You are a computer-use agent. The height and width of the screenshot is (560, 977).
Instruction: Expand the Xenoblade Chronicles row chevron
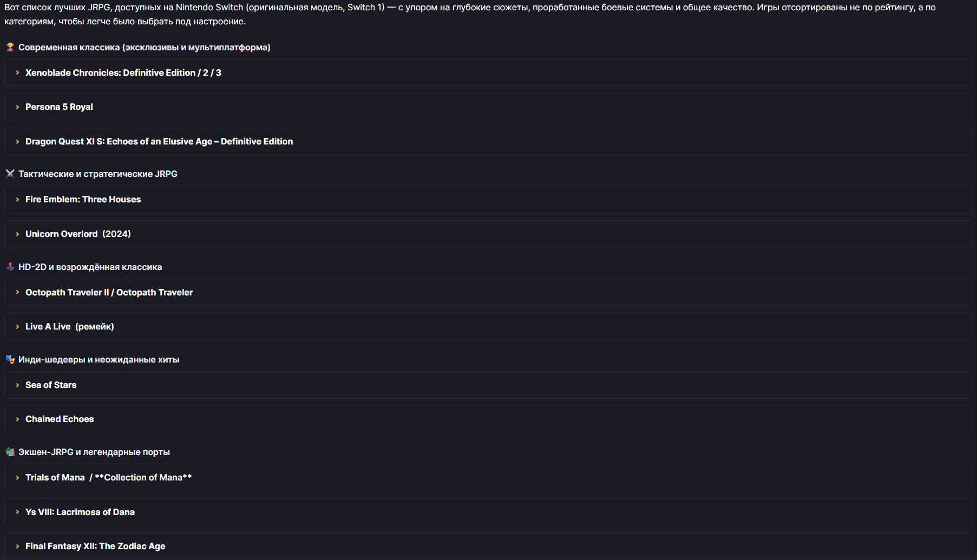click(17, 73)
